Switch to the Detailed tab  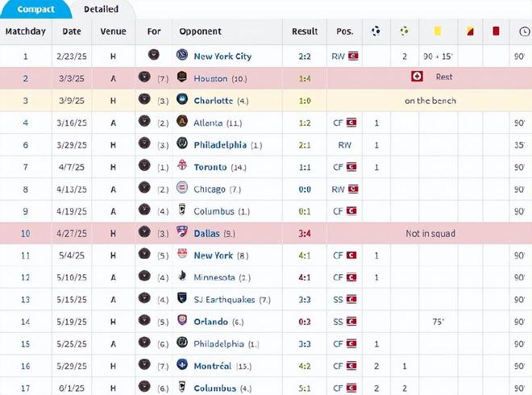coord(101,9)
